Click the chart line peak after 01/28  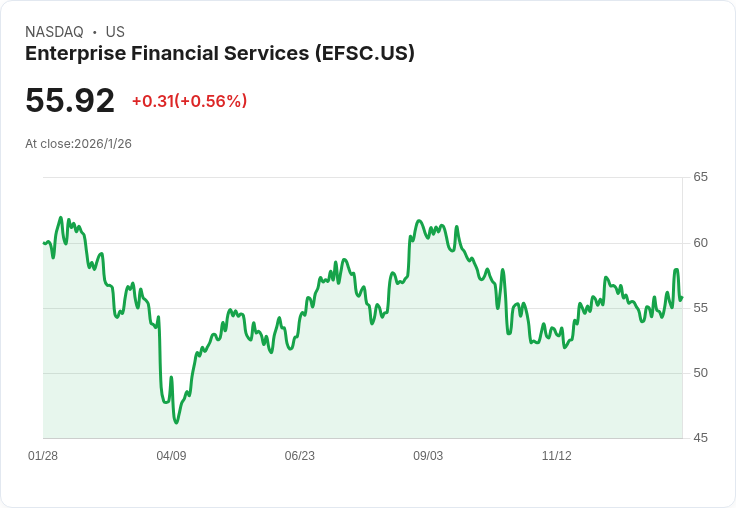click(x=61, y=217)
